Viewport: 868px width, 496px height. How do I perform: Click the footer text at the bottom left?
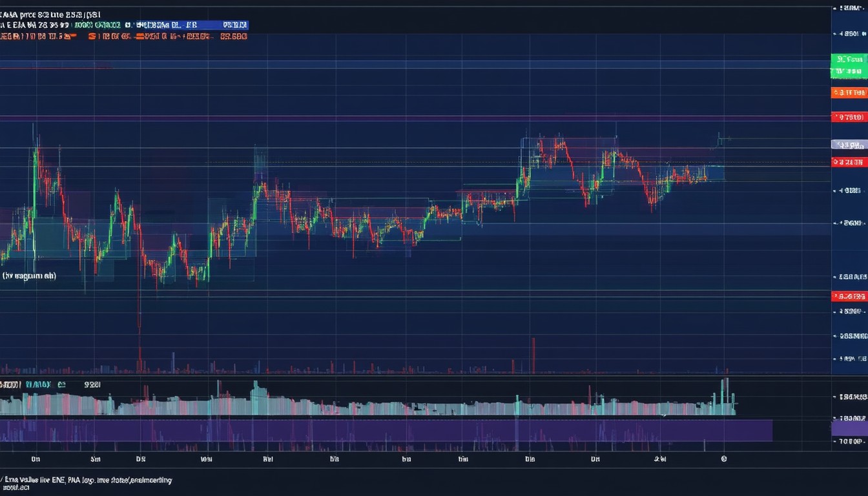click(x=86, y=484)
